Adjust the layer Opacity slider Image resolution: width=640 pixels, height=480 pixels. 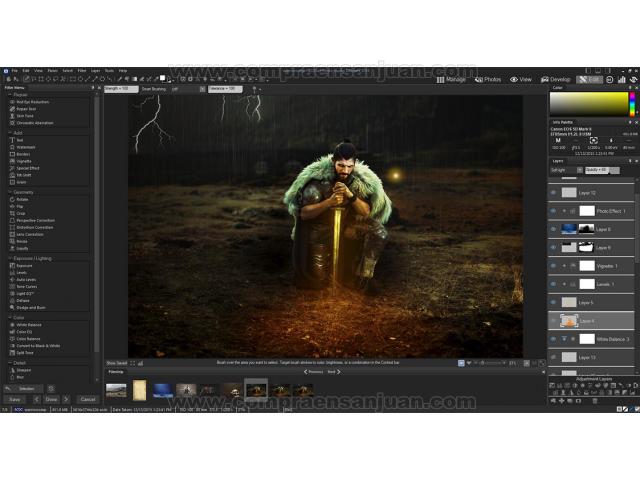click(x=602, y=170)
